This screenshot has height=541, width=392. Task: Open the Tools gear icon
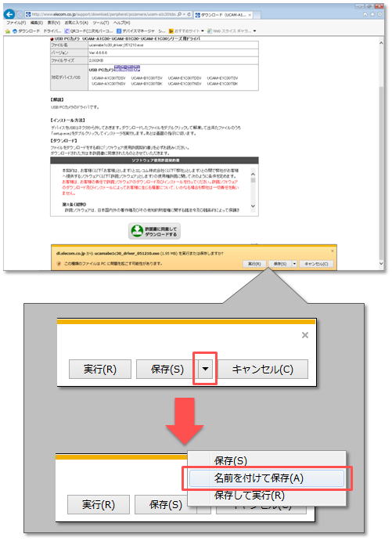coord(380,15)
